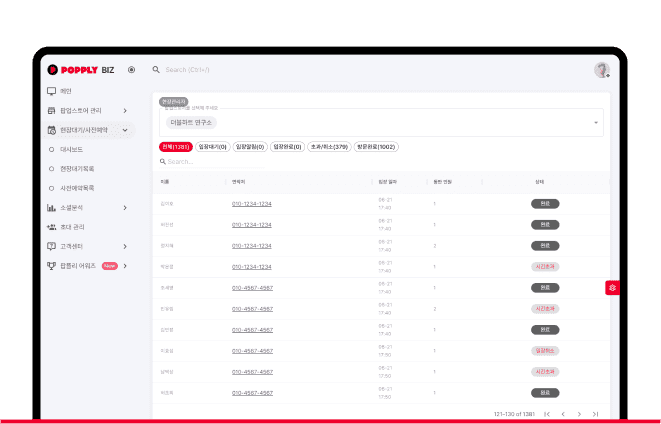This screenshot has height=424, width=661.
Task: Open the red floating settings gear button
Action: point(612,288)
